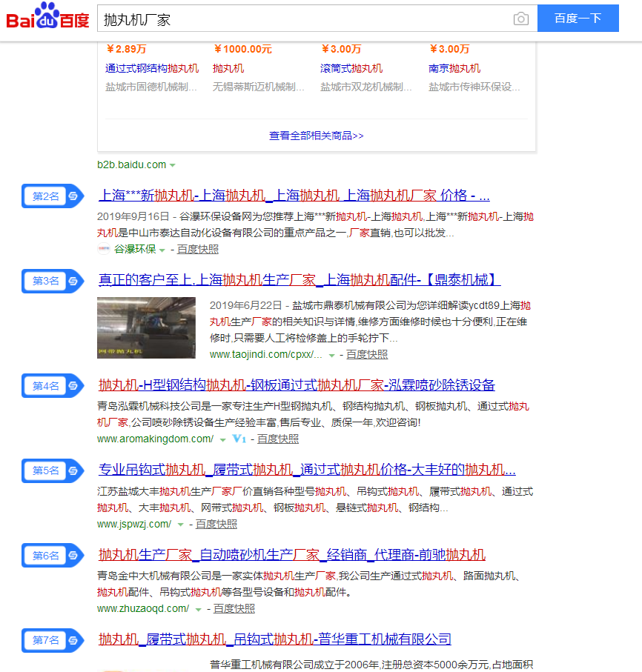Click the 第3名 rank badge
The width and height of the screenshot is (642, 672).
click(x=53, y=281)
